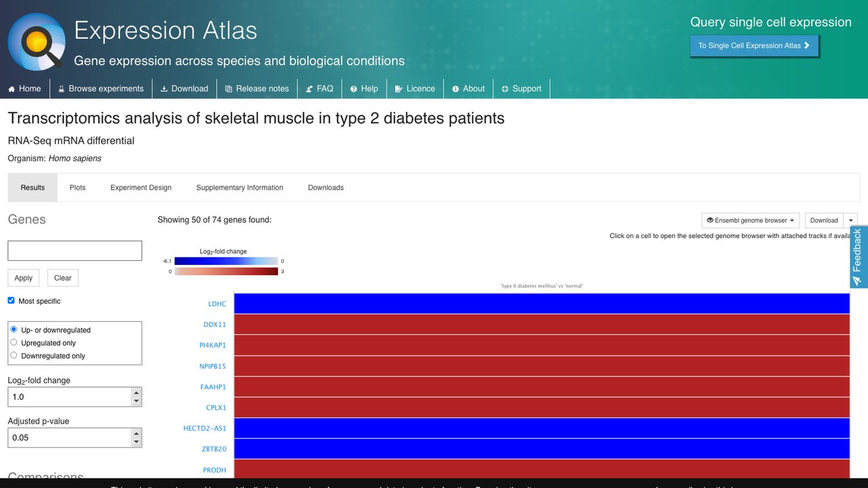Open the Support menu item

pyautogui.click(x=521, y=89)
